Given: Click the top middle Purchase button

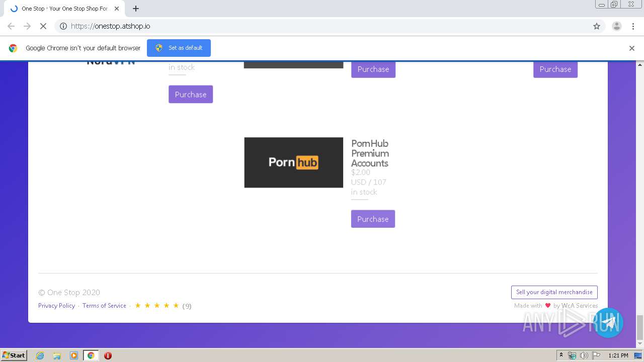Looking at the screenshot, I should 373,69.
